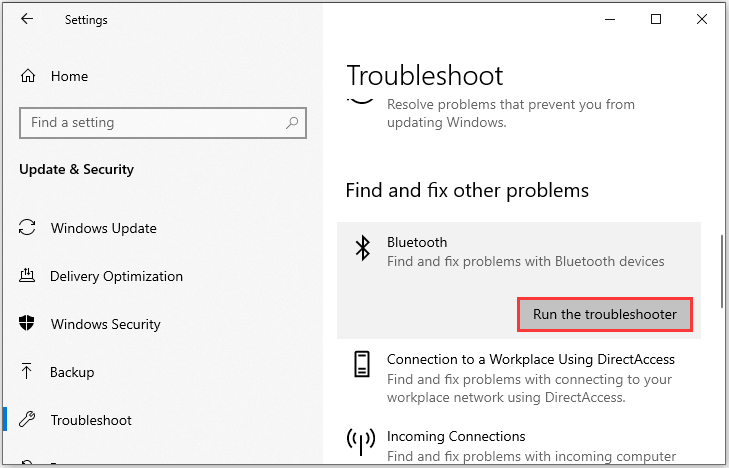The width and height of the screenshot is (729, 468).
Task: Click the Home house icon
Action: pyautogui.click(x=29, y=76)
